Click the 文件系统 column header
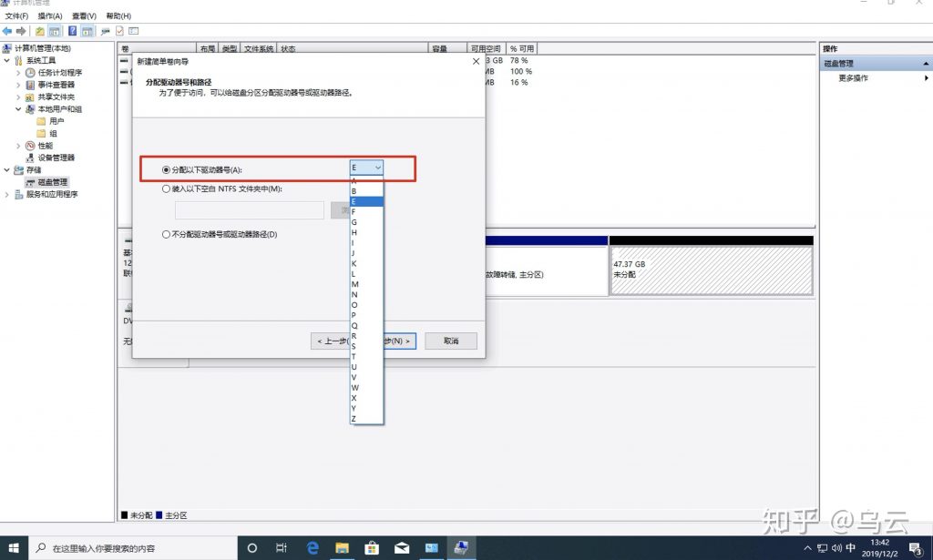 (258, 48)
